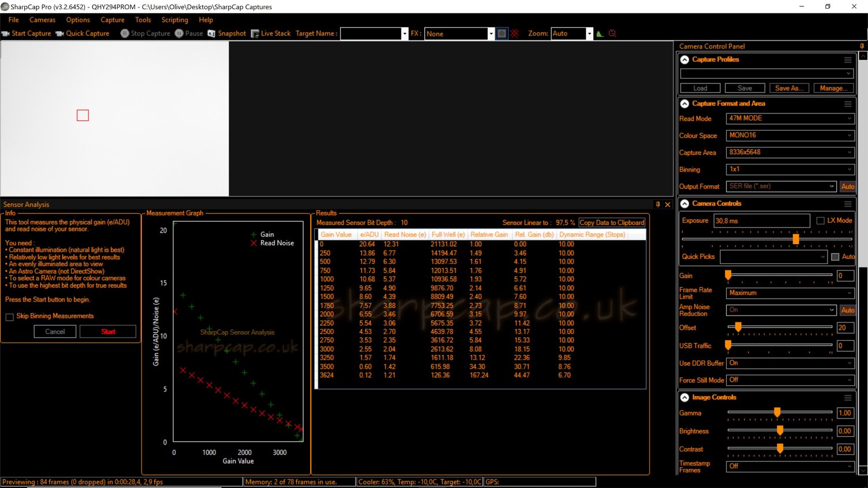
Task: Open the Cameras menu
Action: coord(42,20)
